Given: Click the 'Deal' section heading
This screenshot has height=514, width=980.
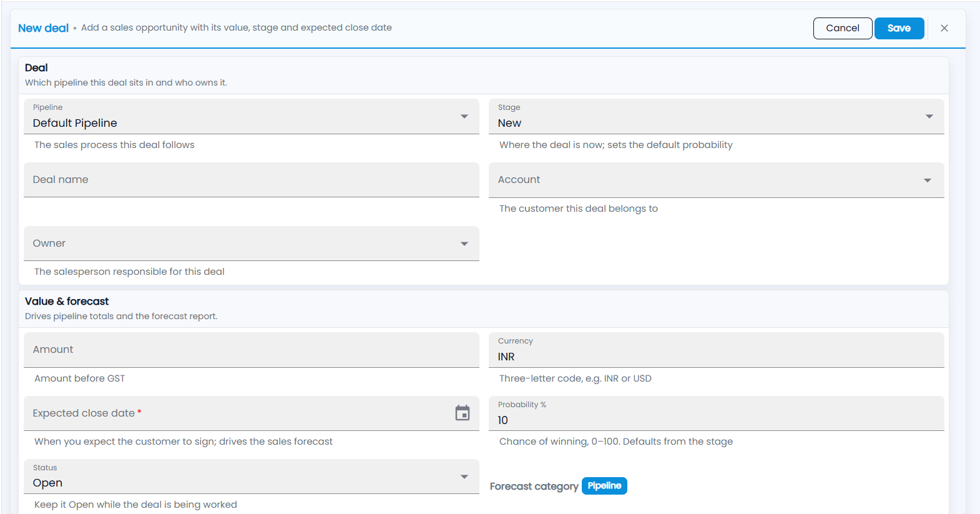Looking at the screenshot, I should pyautogui.click(x=36, y=67).
